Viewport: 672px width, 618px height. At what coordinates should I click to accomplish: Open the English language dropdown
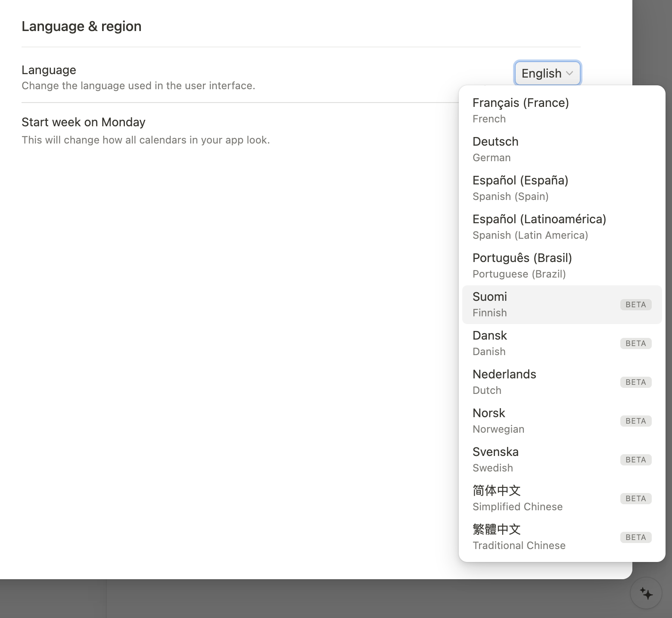click(x=548, y=73)
